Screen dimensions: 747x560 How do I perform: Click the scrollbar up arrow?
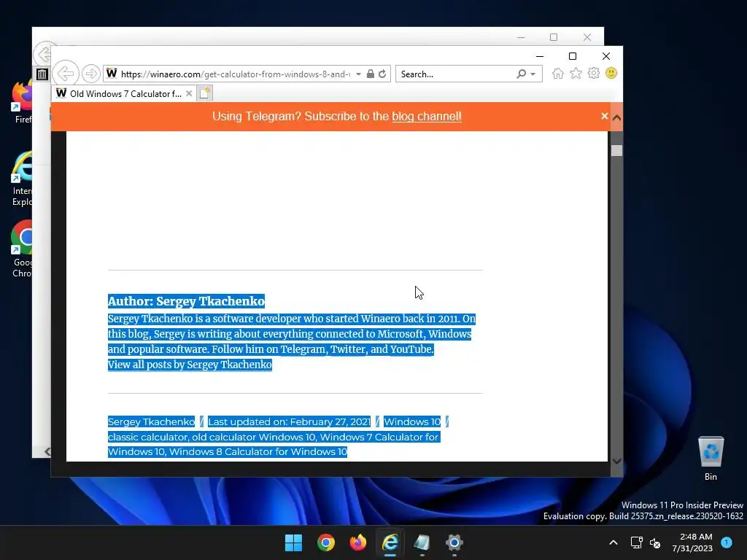[616, 117]
